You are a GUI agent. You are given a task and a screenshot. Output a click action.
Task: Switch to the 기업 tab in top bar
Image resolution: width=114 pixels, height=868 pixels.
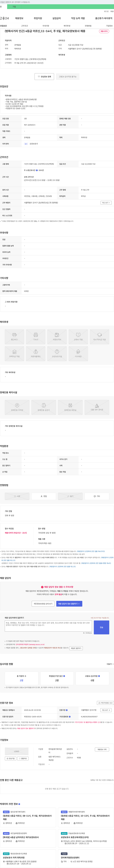click(14, 7)
